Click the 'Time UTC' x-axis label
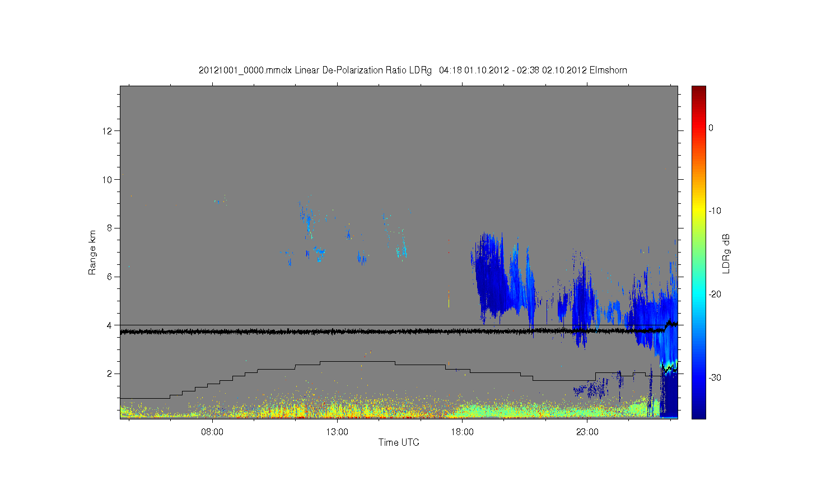Viewport: 840px width, 504px height. 399,442
